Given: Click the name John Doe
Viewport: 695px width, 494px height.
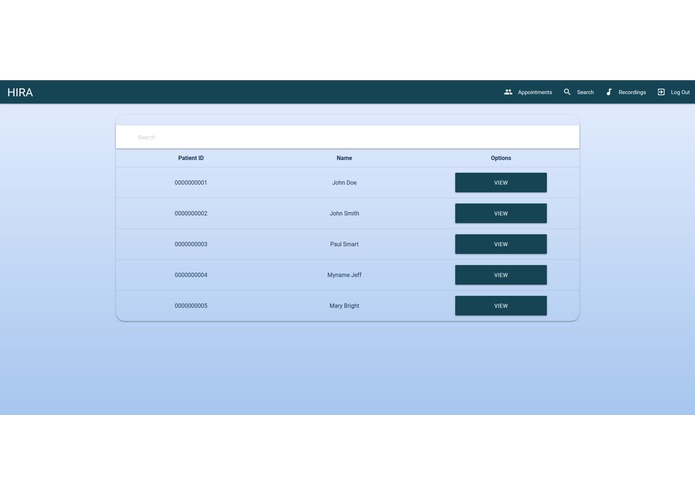Looking at the screenshot, I should click(x=344, y=183).
